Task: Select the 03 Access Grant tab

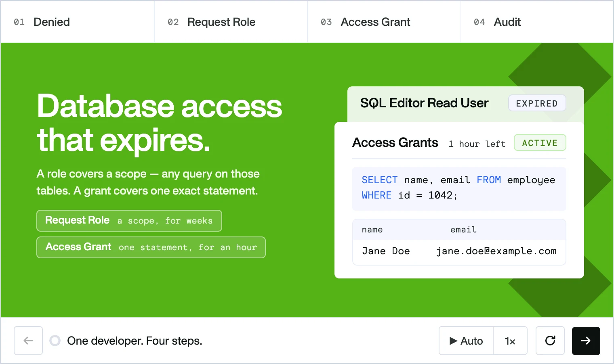Action: (384, 22)
